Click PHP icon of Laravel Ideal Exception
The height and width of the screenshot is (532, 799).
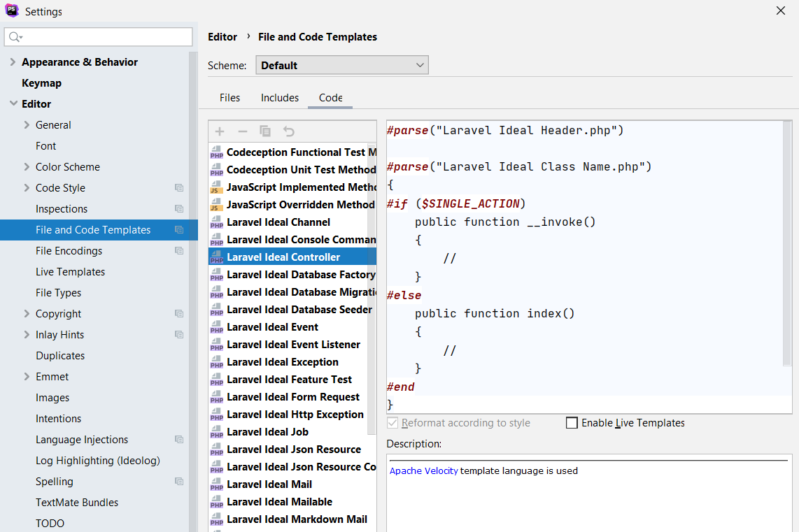[217, 362]
